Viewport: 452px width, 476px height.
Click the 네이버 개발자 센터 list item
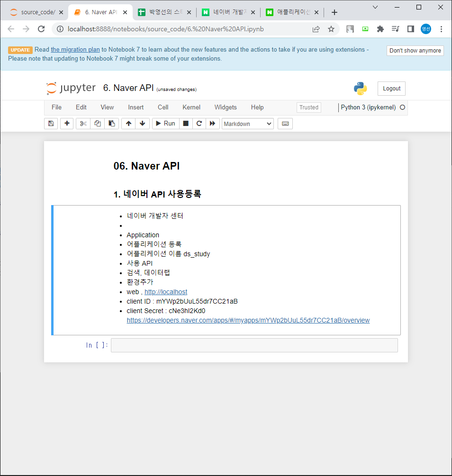pyautogui.click(x=155, y=216)
